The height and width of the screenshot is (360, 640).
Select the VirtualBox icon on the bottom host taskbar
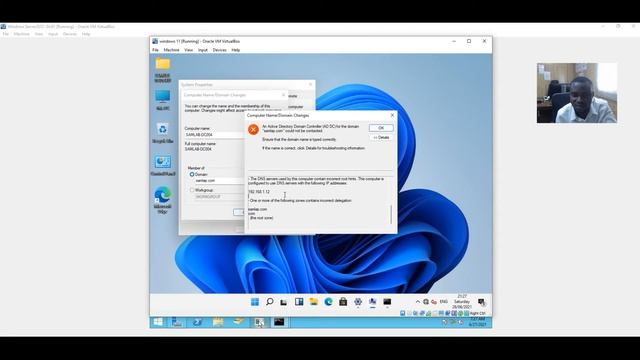coord(259,322)
